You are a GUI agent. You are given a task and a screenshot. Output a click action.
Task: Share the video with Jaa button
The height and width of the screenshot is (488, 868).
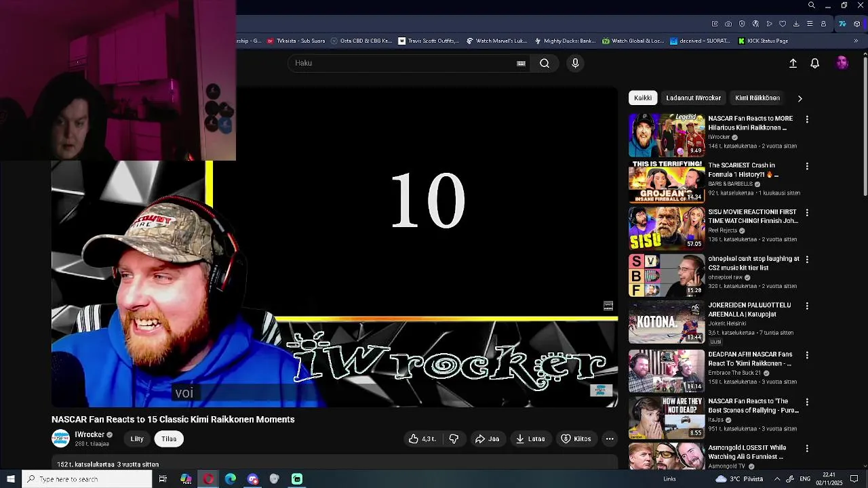tap(487, 439)
